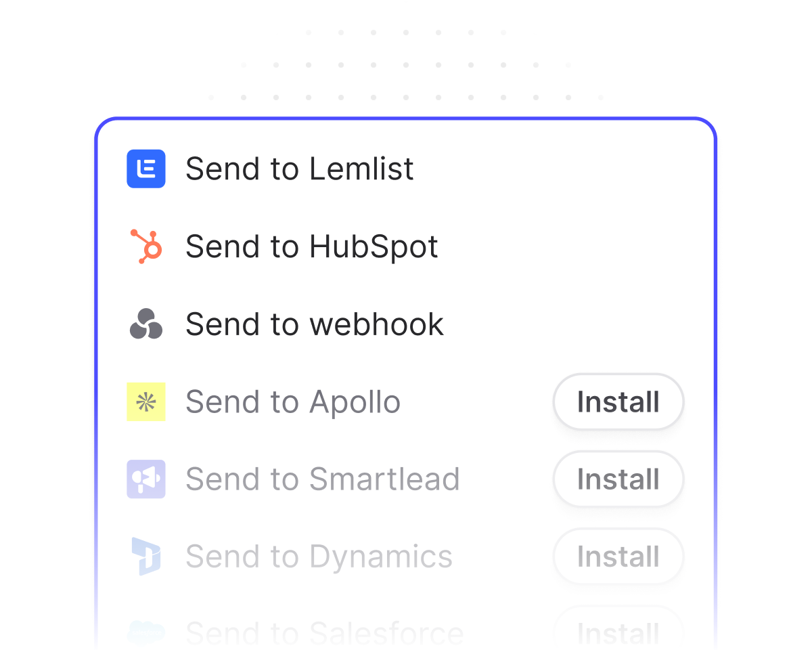
Task: Click the faded Salesforce cloud icon
Action: (146, 633)
